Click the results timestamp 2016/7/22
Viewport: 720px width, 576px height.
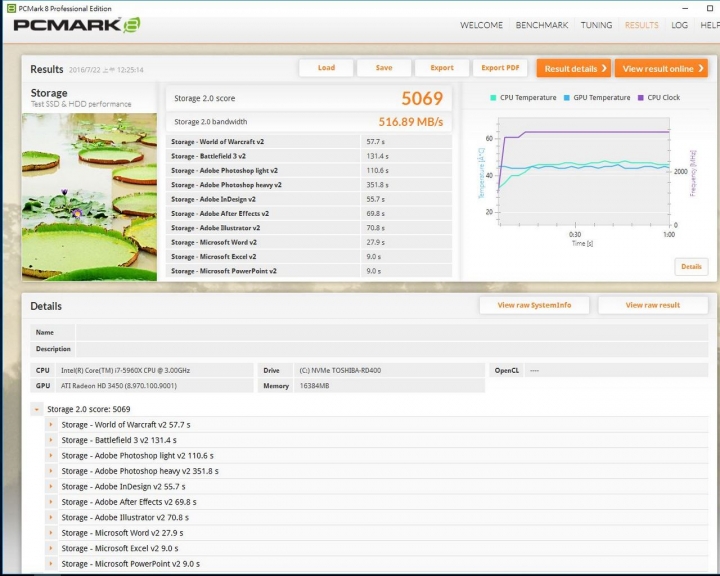click(106, 70)
